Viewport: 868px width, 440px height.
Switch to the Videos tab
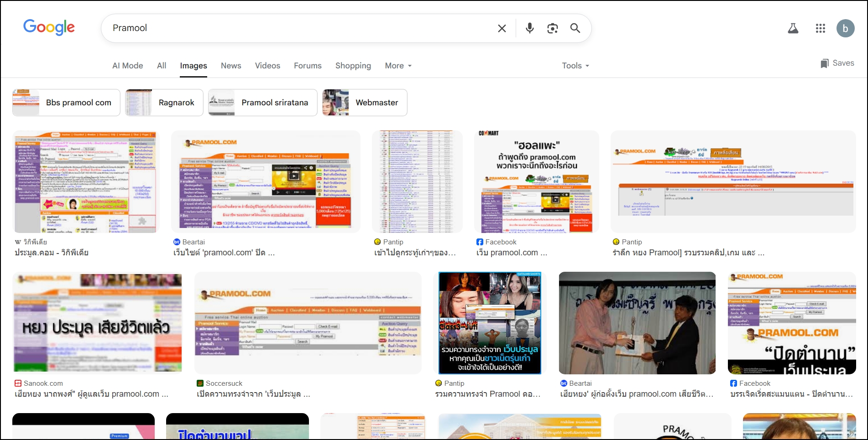pos(267,66)
